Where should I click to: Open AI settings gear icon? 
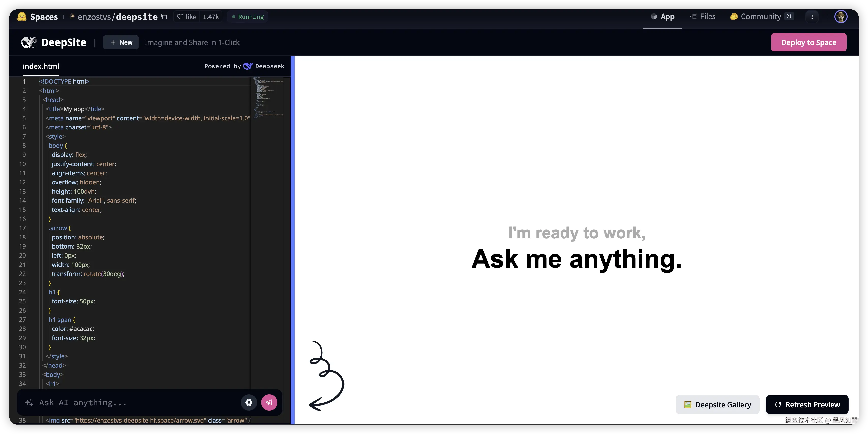[x=249, y=402]
